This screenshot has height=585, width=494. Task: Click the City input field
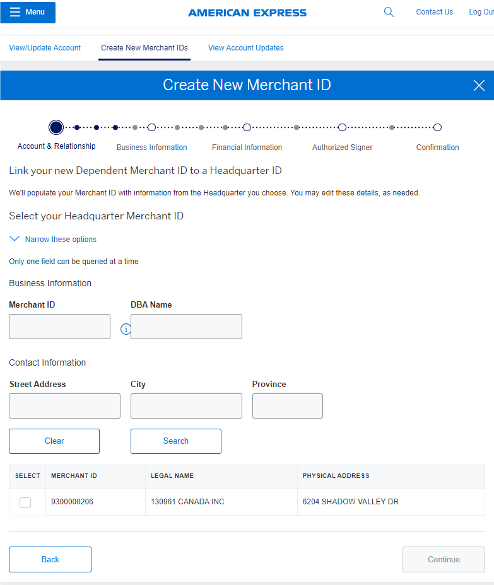(186, 406)
